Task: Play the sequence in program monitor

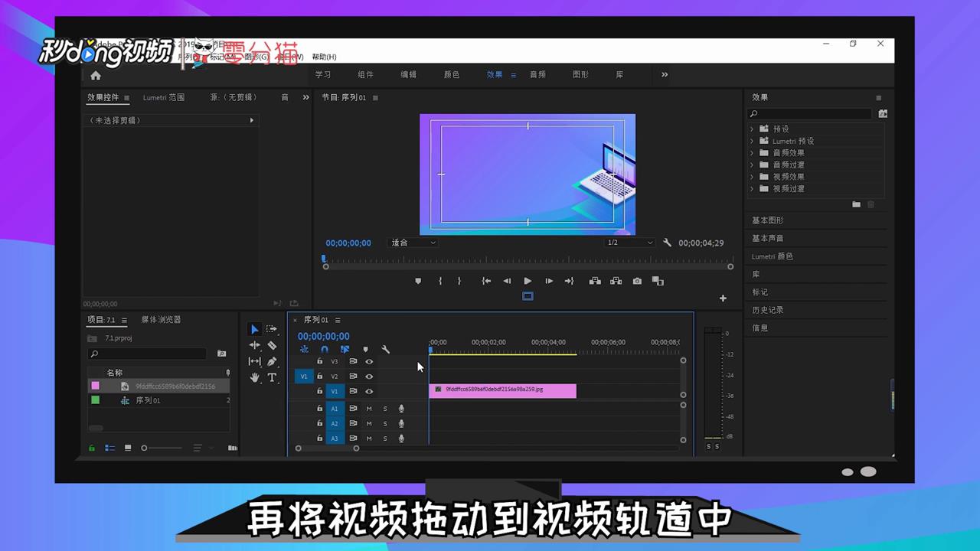Action: (x=528, y=281)
